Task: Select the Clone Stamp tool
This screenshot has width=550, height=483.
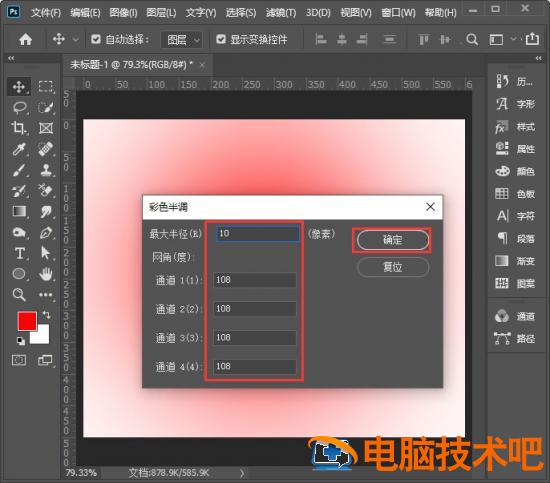Action: click(46, 170)
